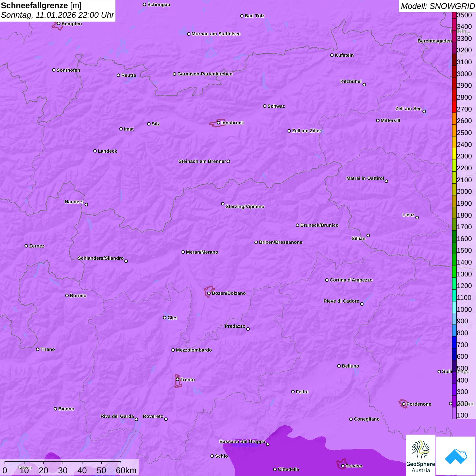The width and height of the screenshot is (476, 476).
Task: Click the Tirano location marker dot
Action: click(38, 349)
